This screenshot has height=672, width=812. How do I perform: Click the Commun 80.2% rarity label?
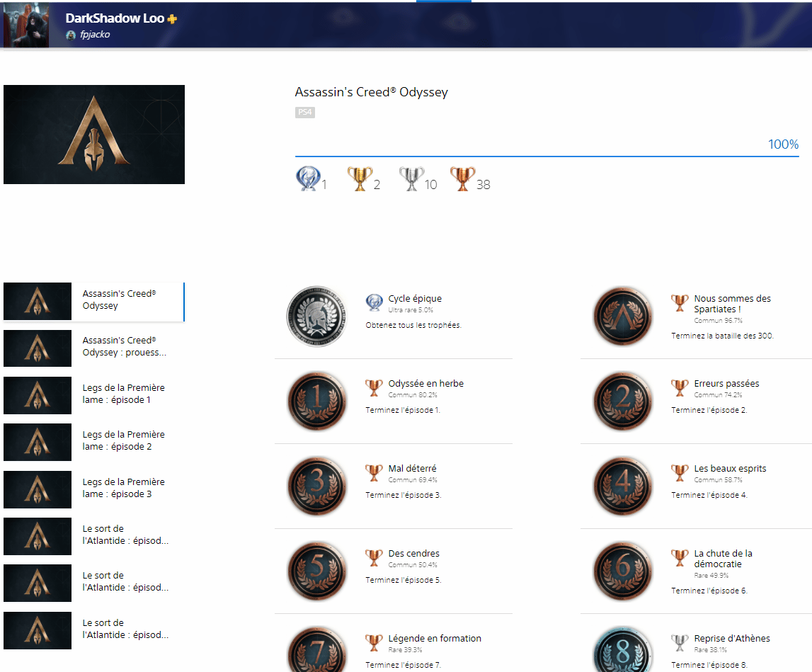tap(413, 395)
